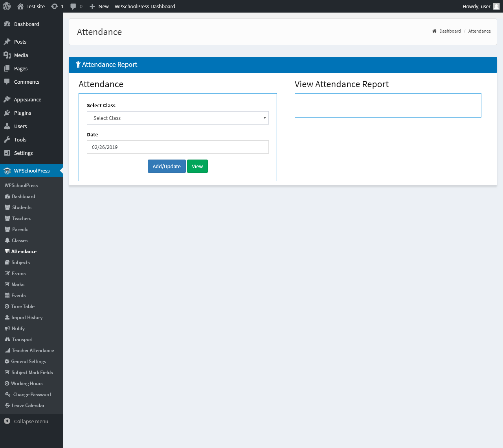This screenshot has height=448, width=503.
Task: Click the WordPress logo icon in admin bar
Action: click(7, 6)
